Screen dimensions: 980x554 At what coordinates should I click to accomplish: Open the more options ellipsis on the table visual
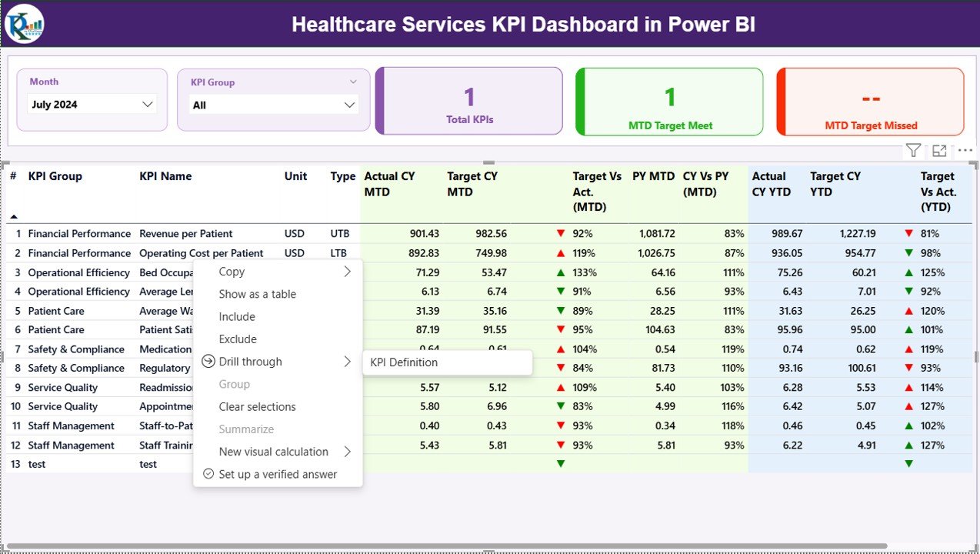pyautogui.click(x=965, y=150)
